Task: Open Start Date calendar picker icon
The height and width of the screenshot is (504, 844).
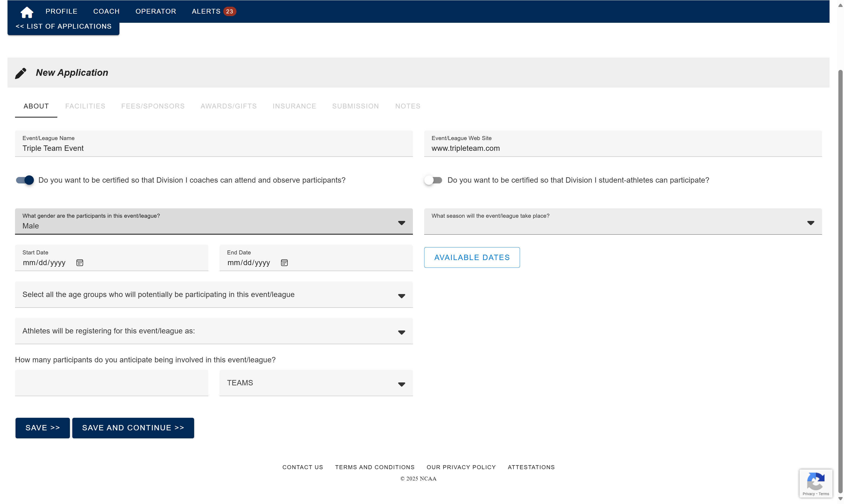Action: pyautogui.click(x=80, y=262)
